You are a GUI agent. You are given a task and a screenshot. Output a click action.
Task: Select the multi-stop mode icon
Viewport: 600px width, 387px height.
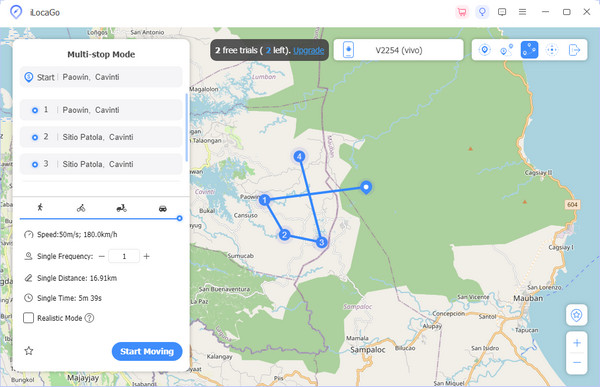pos(529,50)
